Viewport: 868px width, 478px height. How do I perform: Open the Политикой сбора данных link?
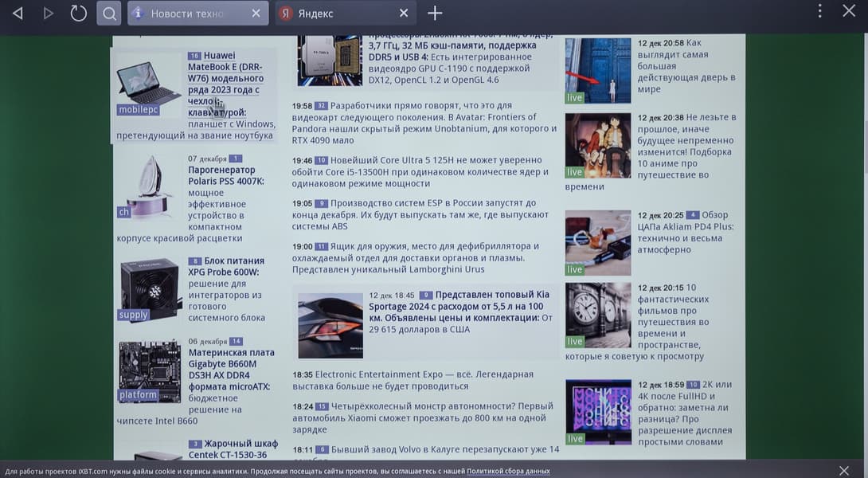coord(508,472)
